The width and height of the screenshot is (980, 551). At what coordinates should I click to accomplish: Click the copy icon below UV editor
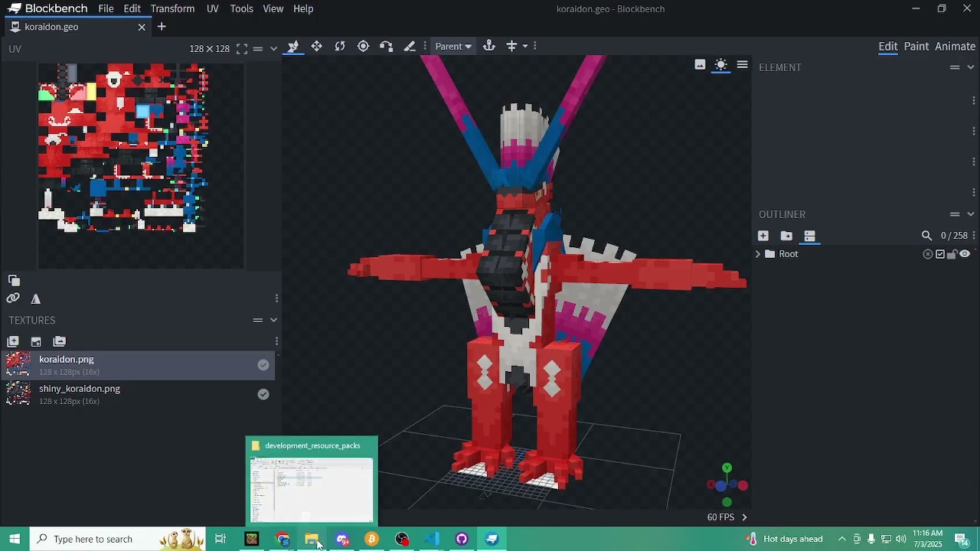pos(14,280)
